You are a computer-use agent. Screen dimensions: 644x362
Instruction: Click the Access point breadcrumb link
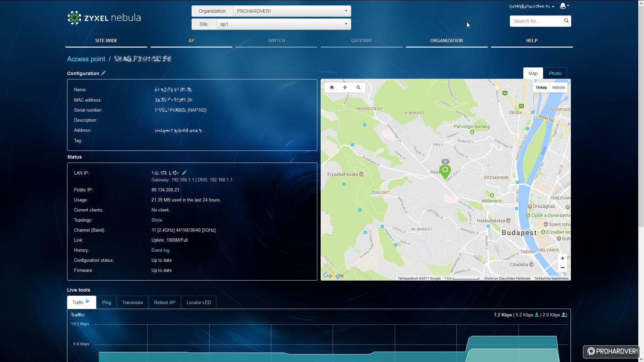(86, 59)
